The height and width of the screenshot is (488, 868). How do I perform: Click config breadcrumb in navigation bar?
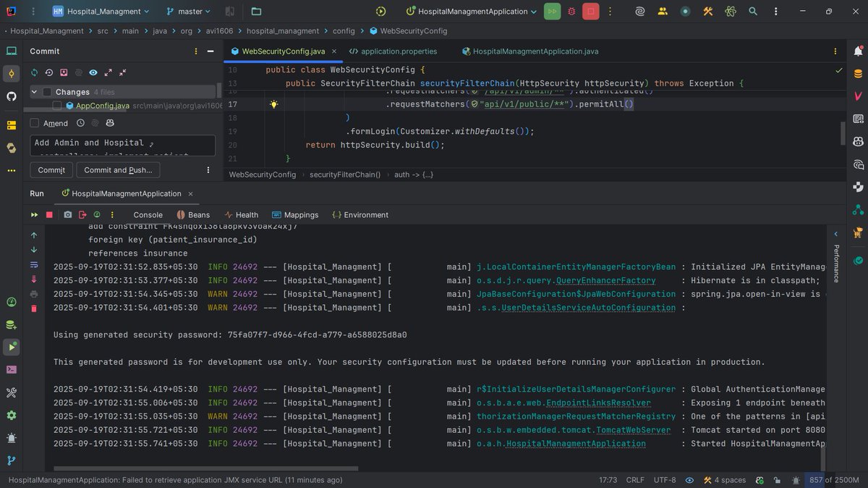click(344, 31)
